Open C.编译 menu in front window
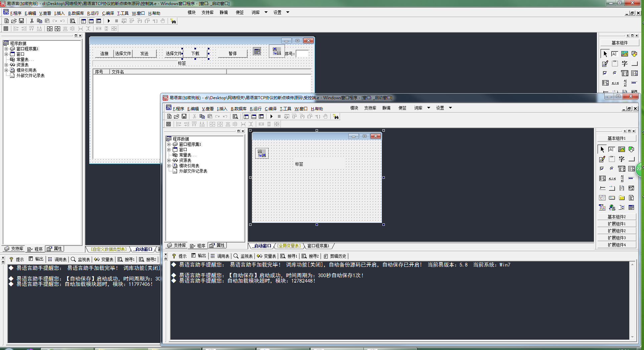644x350 pixels. point(271,109)
